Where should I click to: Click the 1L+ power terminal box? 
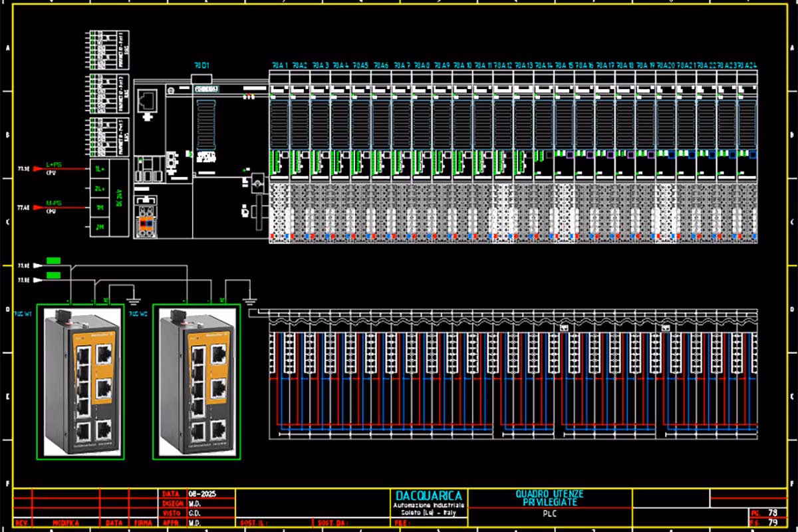101,170
